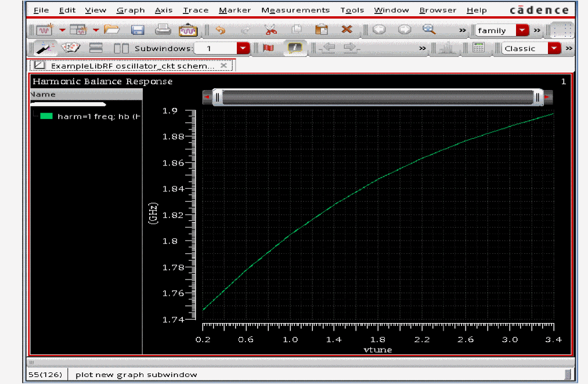Click the horizontal zoom slider above plot
This screenshot has width=588, height=384.
click(377, 97)
